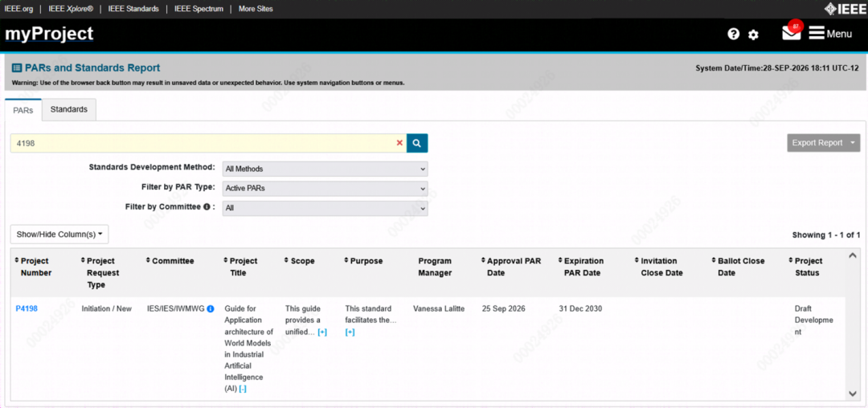Sort by Expiration PAR Date column
This screenshot has width=868, height=408.
pyautogui.click(x=581, y=267)
